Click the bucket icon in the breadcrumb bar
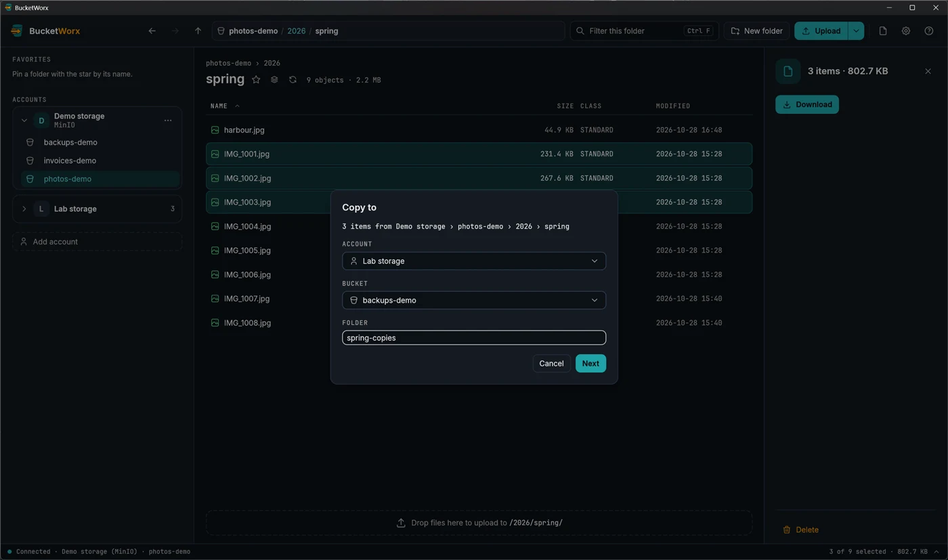The height and width of the screenshot is (560, 948). coord(221,31)
